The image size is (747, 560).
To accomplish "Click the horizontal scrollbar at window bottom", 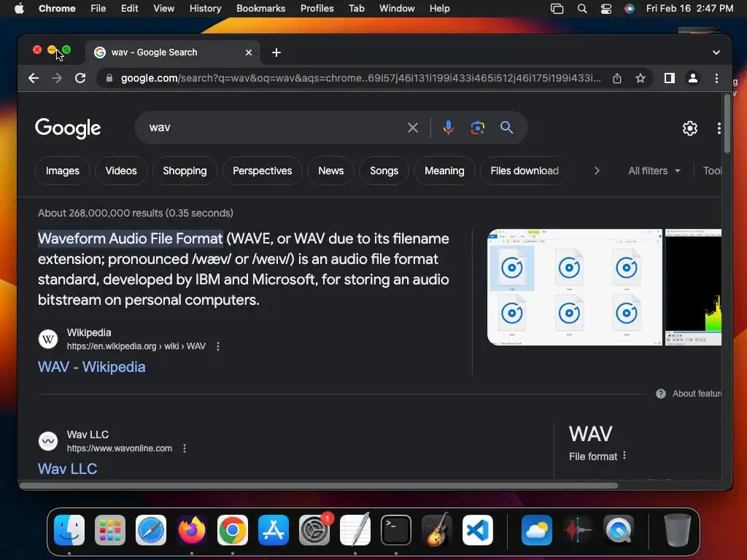I will pos(318,486).
